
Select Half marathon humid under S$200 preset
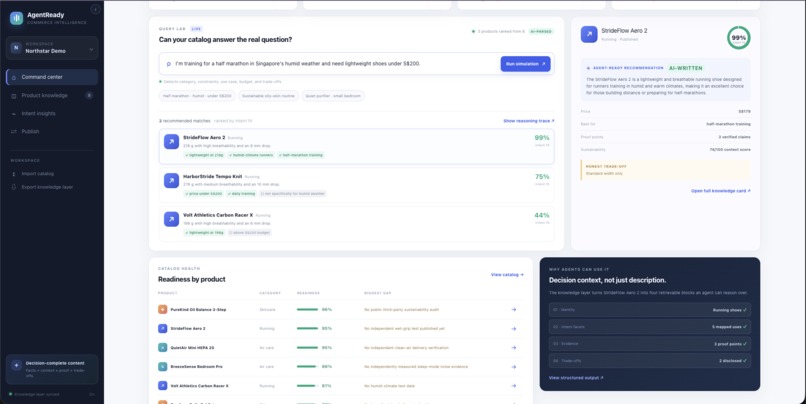(x=197, y=96)
